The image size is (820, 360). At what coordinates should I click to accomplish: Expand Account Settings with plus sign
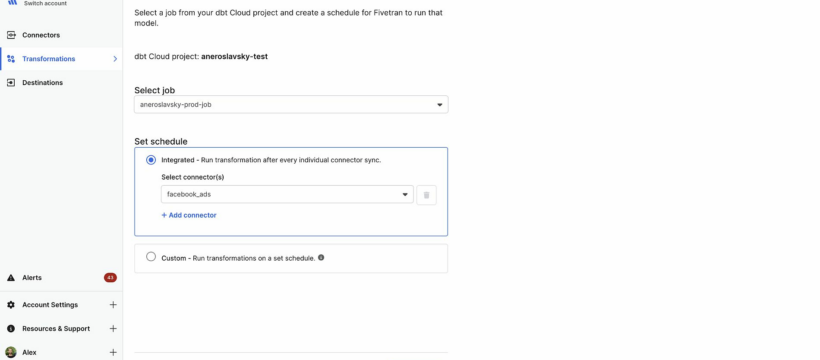coord(113,305)
